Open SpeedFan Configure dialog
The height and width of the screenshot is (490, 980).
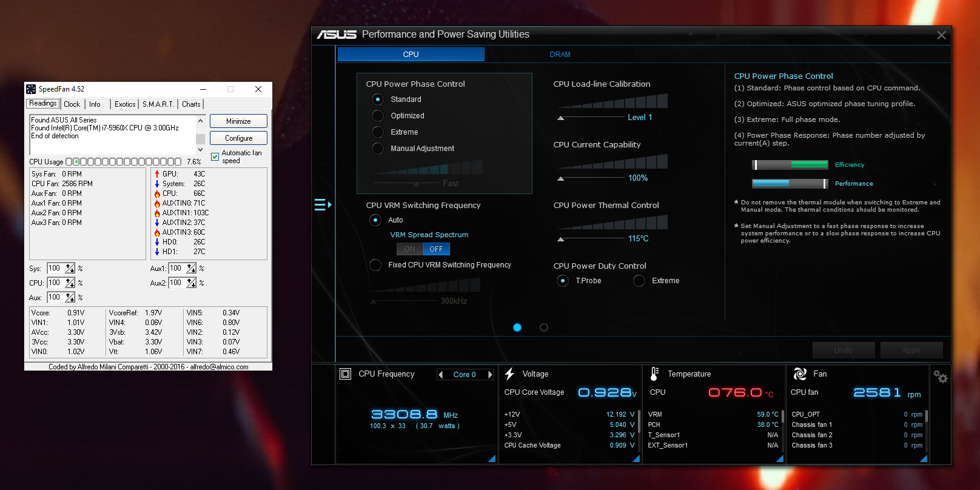click(x=238, y=138)
